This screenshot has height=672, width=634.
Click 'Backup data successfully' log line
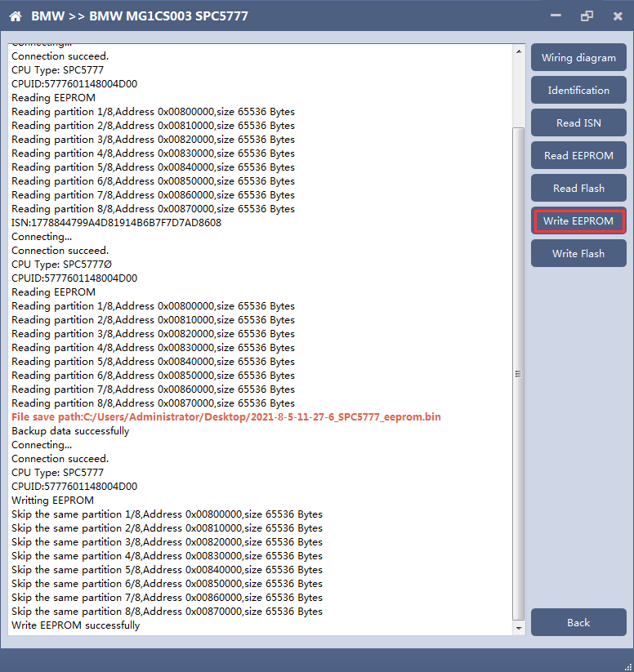[x=70, y=431]
